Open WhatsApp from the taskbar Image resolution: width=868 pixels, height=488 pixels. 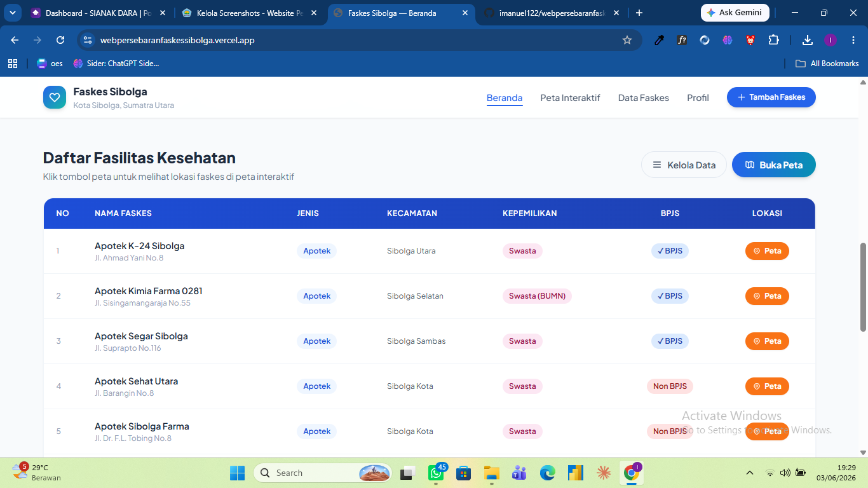pos(436,473)
